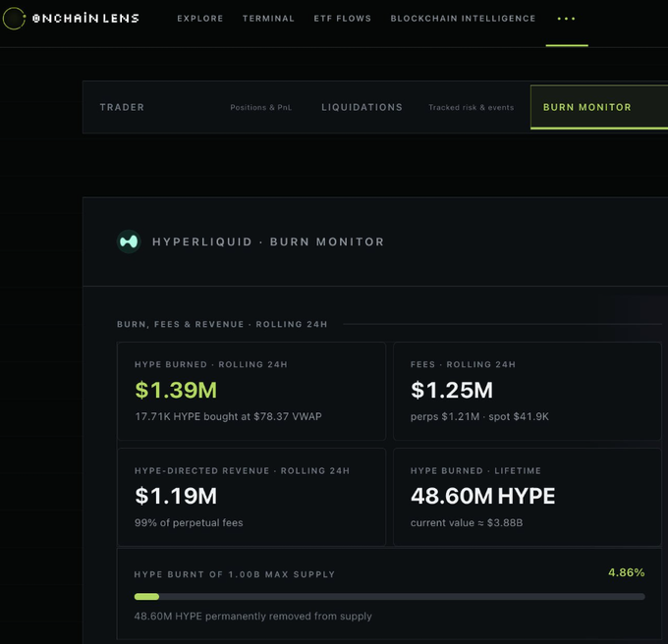The image size is (668, 644).
Task: Click '48.60M HYPE permanently removed from supply'
Action: 253,616
